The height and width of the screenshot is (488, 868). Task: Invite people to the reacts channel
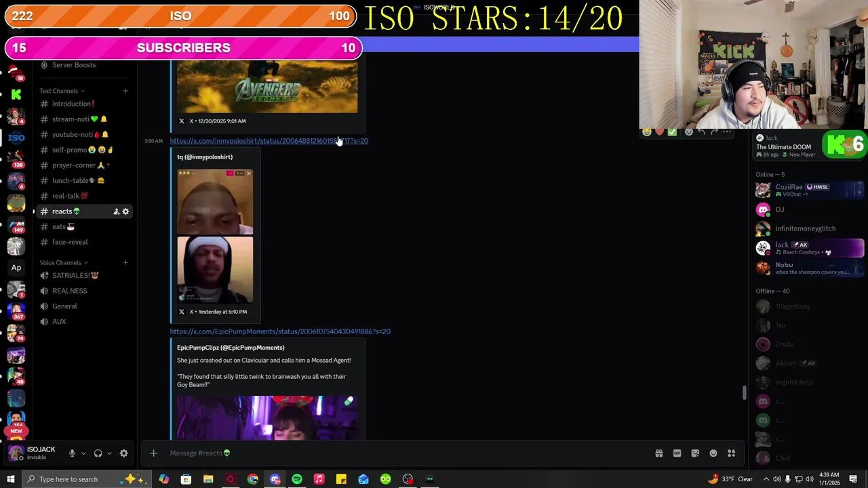[x=116, y=211]
